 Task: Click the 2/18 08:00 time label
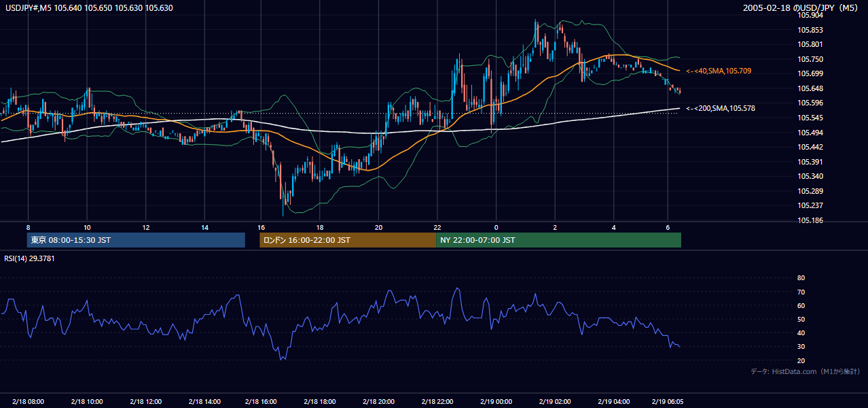tap(28, 401)
